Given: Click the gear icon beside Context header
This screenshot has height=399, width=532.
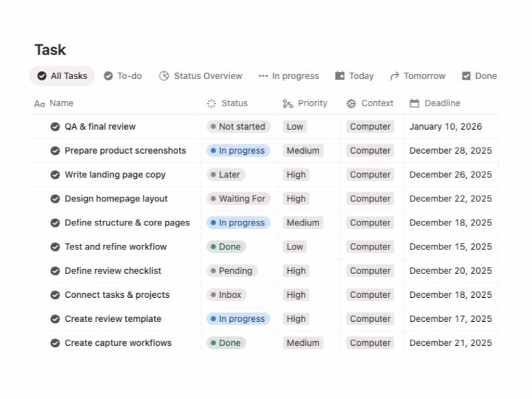Looking at the screenshot, I should tap(351, 104).
